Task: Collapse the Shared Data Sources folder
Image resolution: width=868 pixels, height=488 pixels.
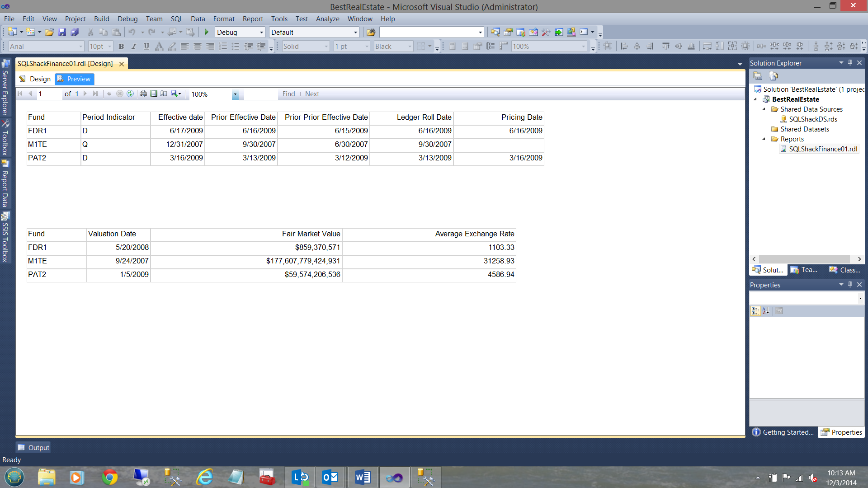Action: 764,109
